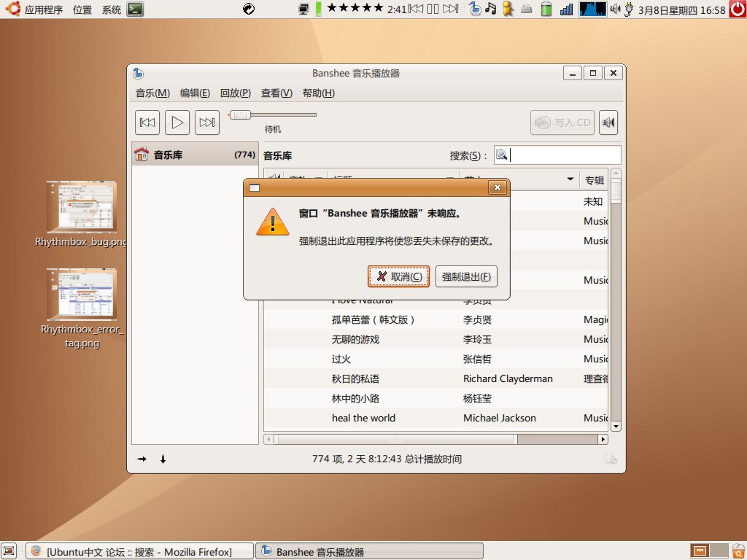Click the track properties icon at Banshee bottom-right
The height and width of the screenshot is (560, 747).
611,459
